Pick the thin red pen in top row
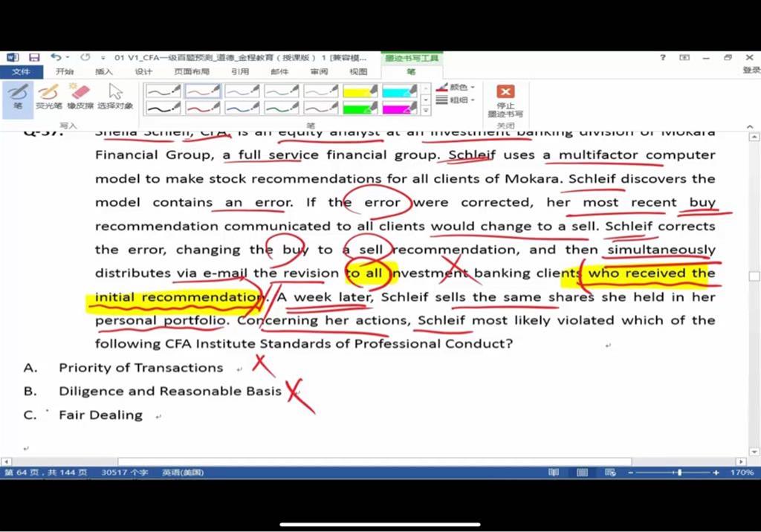This screenshot has height=532, width=761. (202, 91)
